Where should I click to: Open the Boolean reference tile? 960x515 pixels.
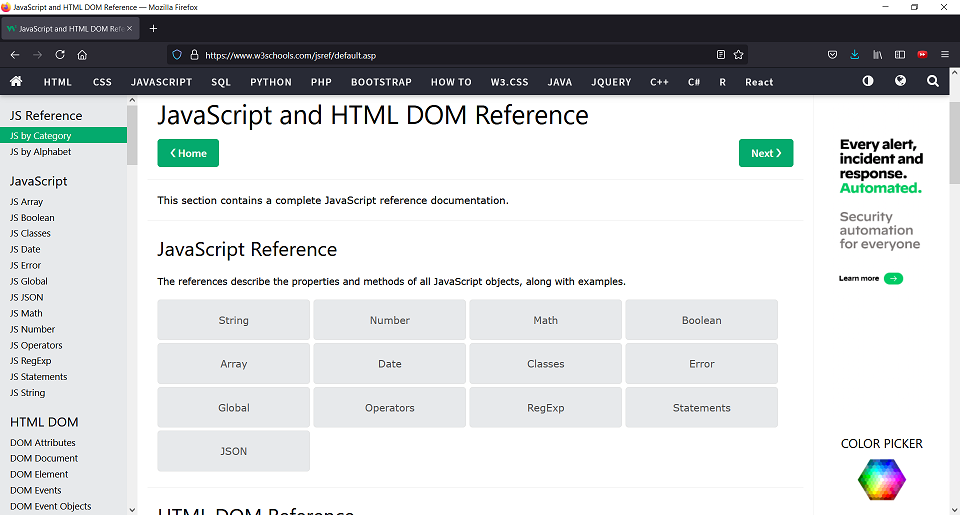(x=702, y=320)
